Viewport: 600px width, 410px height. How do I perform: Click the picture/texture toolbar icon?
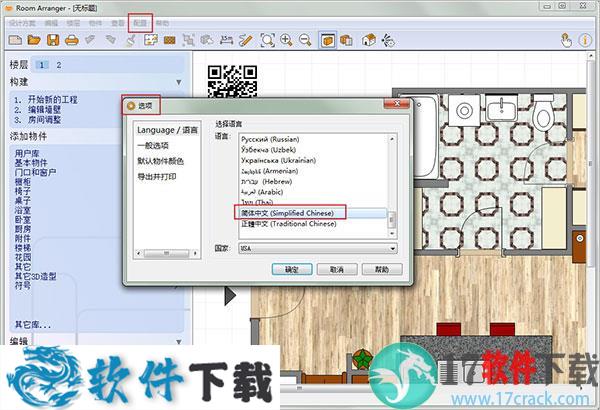[x=151, y=40]
